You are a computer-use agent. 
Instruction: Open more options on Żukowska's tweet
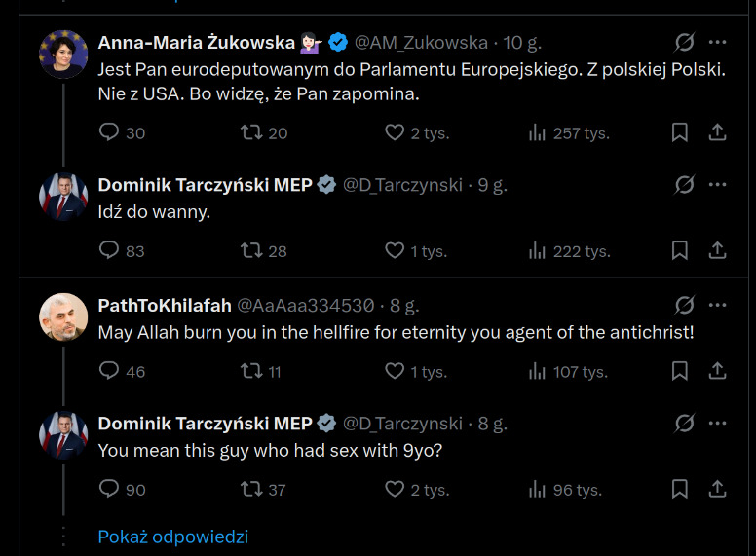tap(717, 43)
